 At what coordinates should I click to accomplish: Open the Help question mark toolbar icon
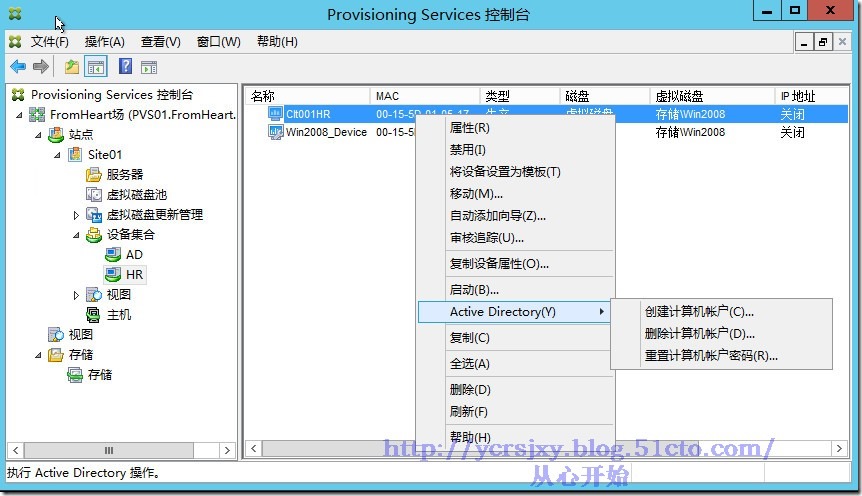pyautogui.click(x=125, y=67)
